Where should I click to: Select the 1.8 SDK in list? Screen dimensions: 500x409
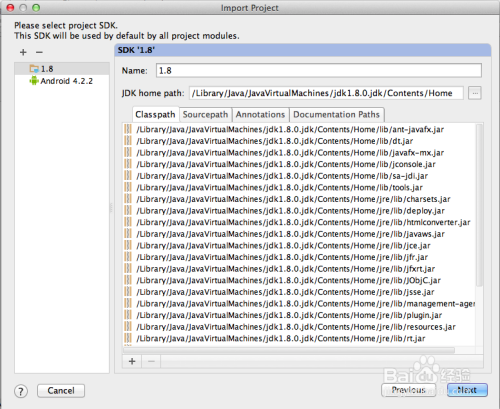point(62,69)
